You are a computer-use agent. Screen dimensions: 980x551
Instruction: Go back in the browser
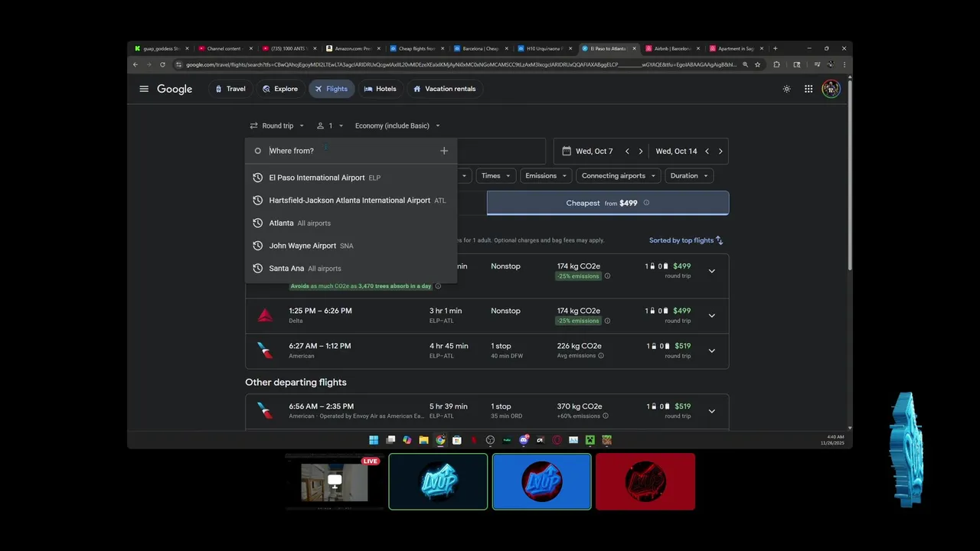pyautogui.click(x=136, y=65)
